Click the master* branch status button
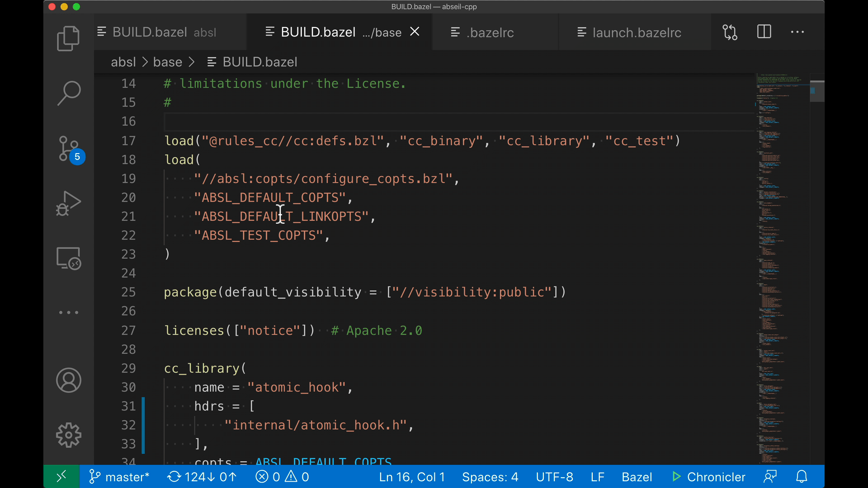Image resolution: width=868 pixels, height=488 pixels. pos(120,477)
